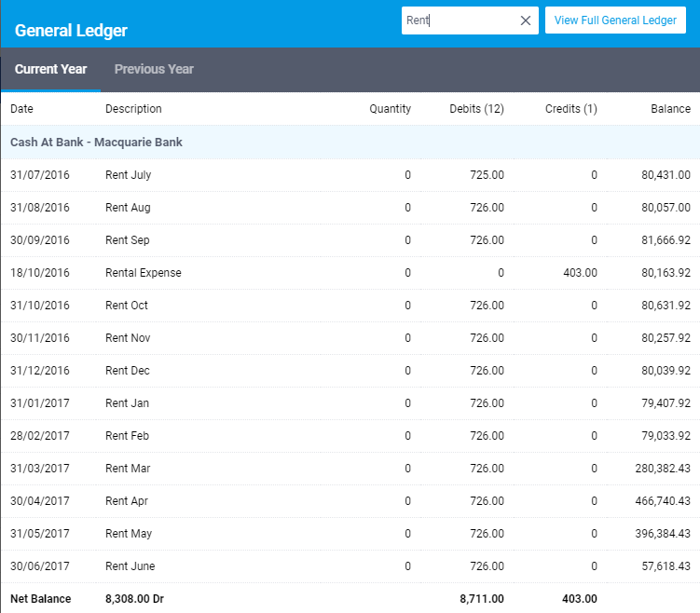Click the balance 396,384.43

(x=663, y=534)
